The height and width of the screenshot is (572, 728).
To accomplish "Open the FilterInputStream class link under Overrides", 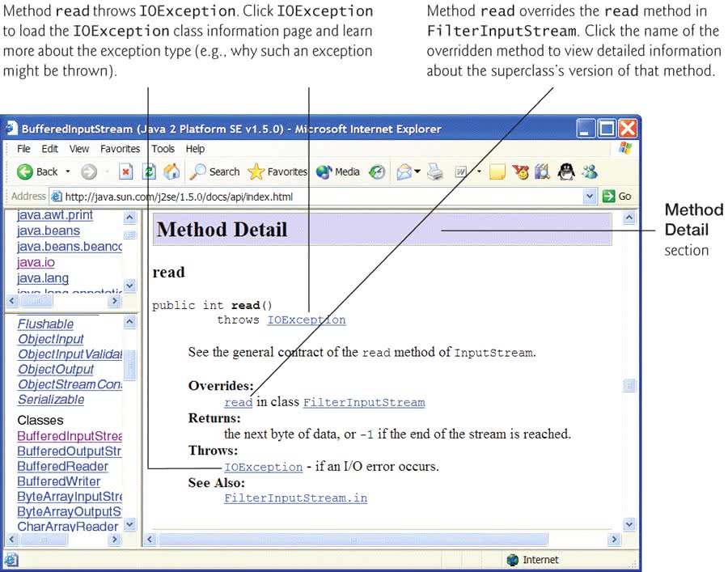I will click(x=364, y=403).
